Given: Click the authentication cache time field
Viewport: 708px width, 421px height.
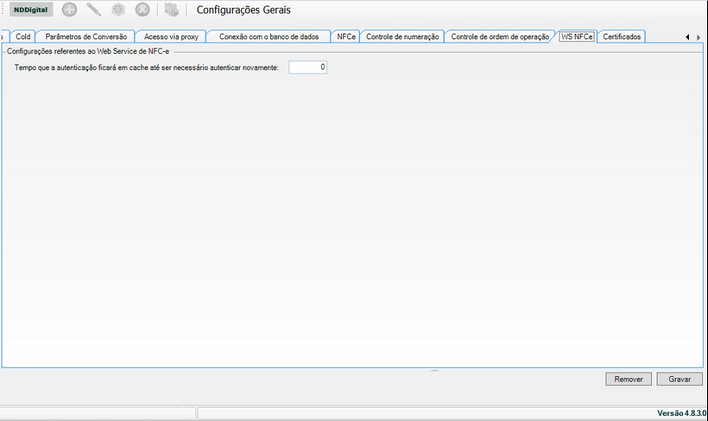Looking at the screenshot, I should pyautogui.click(x=307, y=67).
